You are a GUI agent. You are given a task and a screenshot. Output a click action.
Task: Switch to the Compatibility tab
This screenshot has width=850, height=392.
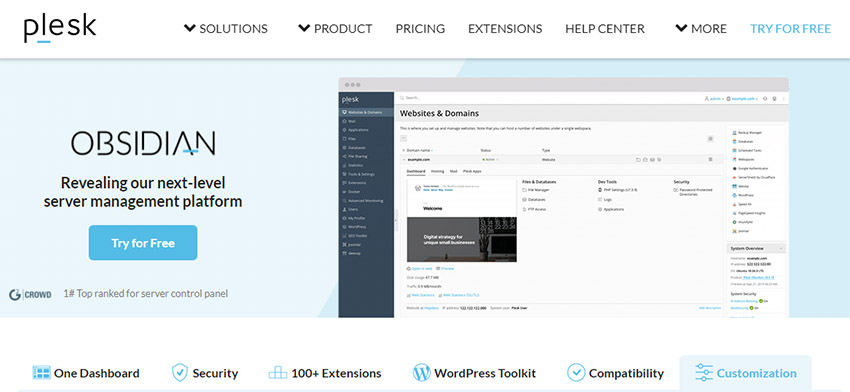[615, 373]
